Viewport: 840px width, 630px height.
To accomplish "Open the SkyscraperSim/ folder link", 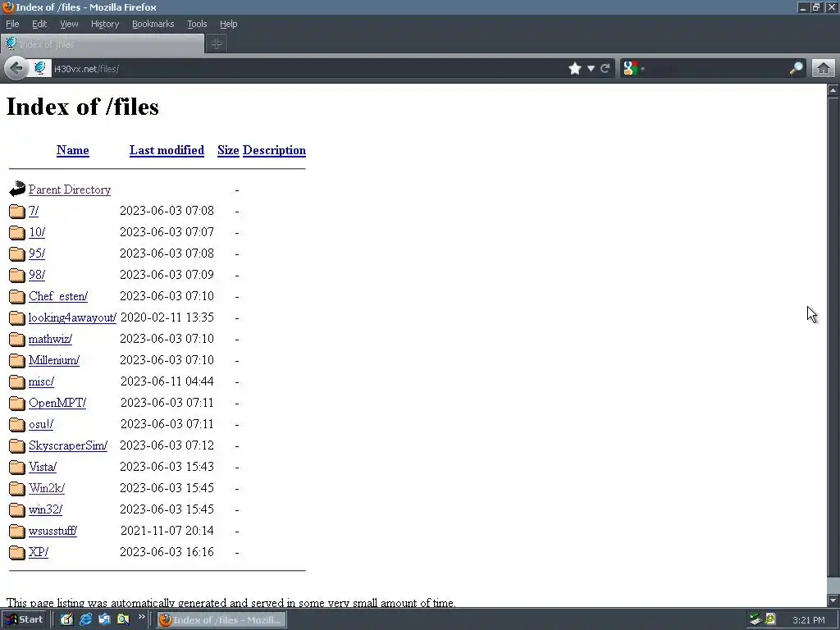I will (x=68, y=445).
